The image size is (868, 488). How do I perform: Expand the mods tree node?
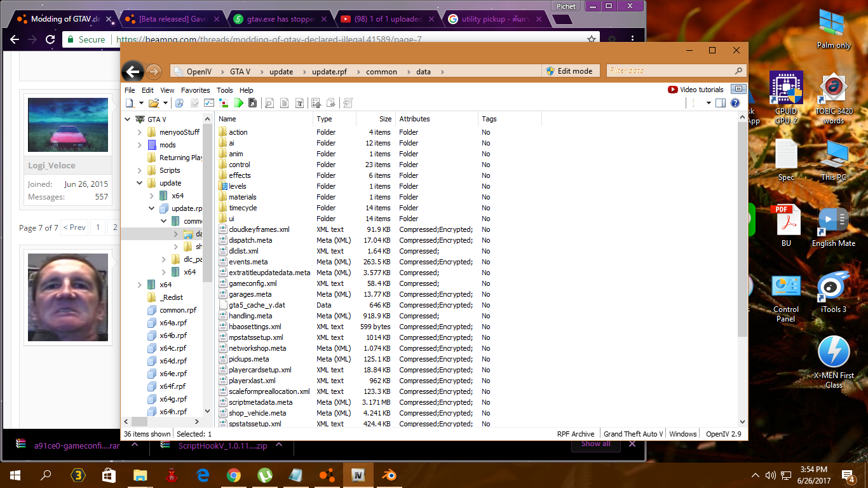tap(140, 145)
